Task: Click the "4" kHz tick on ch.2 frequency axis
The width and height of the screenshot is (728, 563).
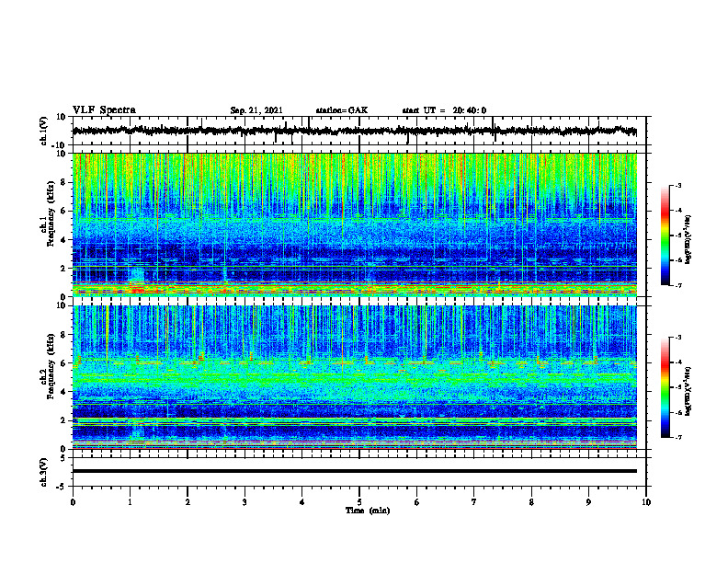Action: 63,393
